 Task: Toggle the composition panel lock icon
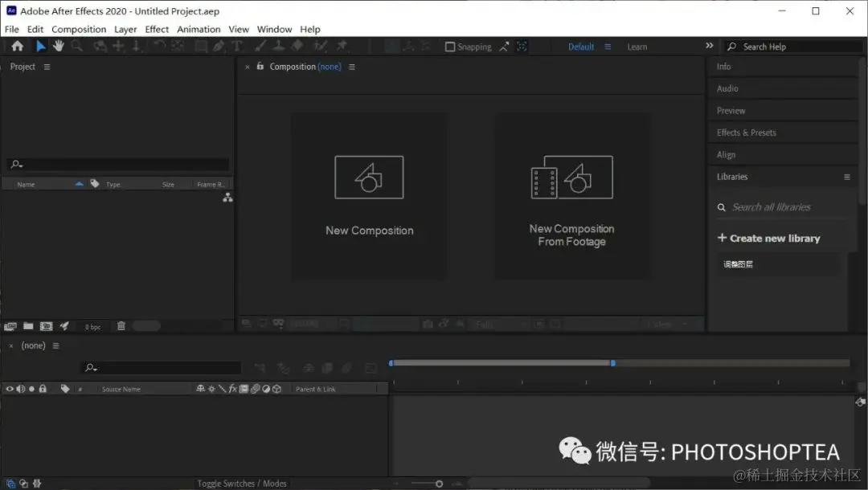[260, 66]
